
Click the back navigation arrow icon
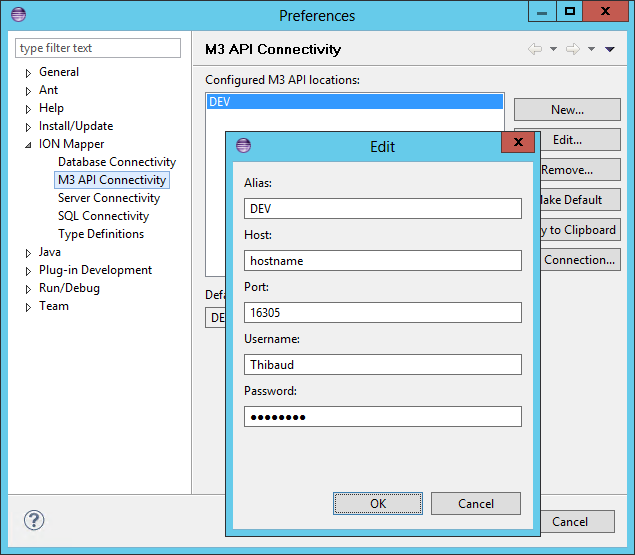[535, 49]
